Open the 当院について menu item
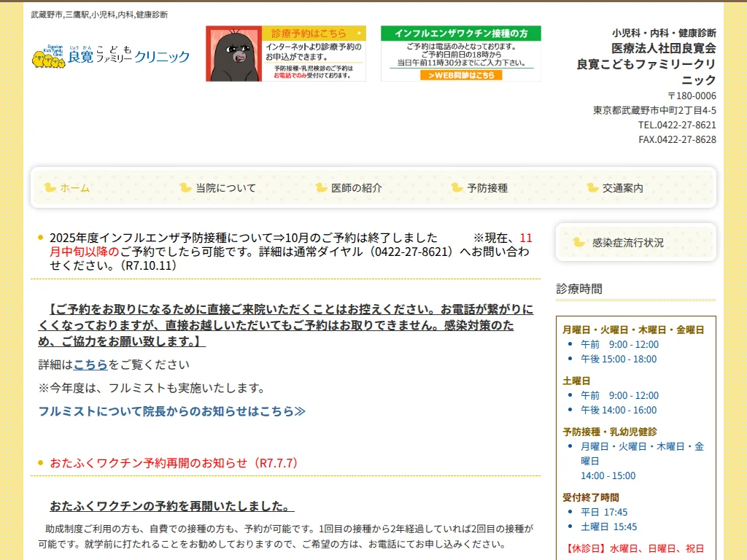Screen dimensions: 747x560 [x=226, y=188]
